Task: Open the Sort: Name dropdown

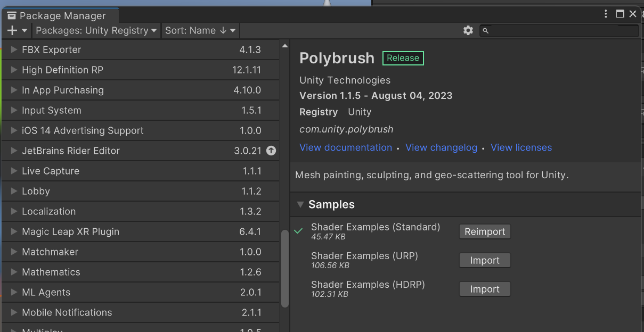Action: 200,30
